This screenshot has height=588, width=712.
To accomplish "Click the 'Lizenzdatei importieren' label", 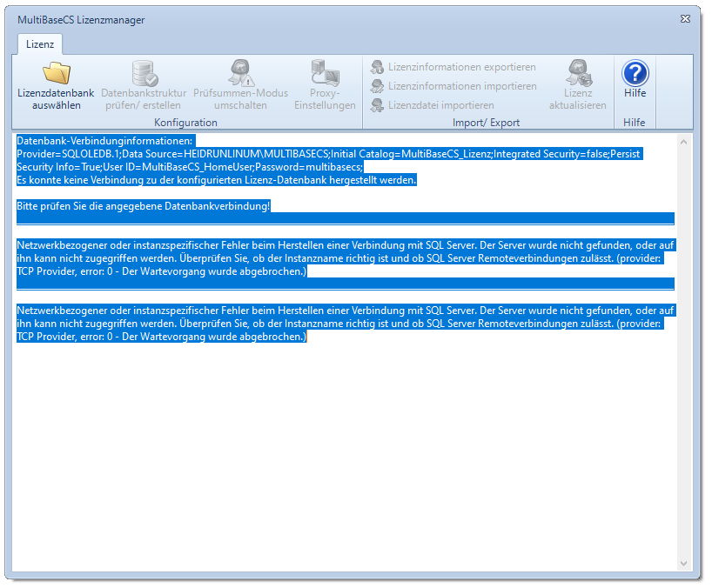I will (441, 105).
